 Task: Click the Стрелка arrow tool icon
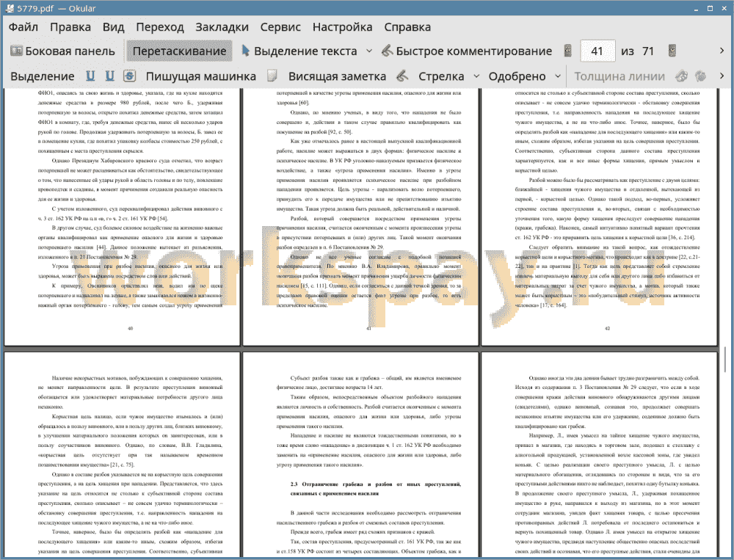coord(402,76)
